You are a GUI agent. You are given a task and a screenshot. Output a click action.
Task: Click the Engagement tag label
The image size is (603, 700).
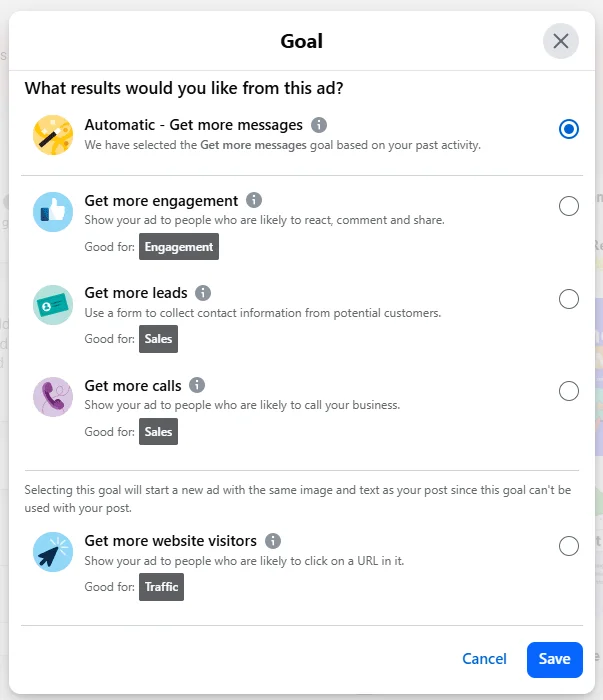[x=179, y=247]
